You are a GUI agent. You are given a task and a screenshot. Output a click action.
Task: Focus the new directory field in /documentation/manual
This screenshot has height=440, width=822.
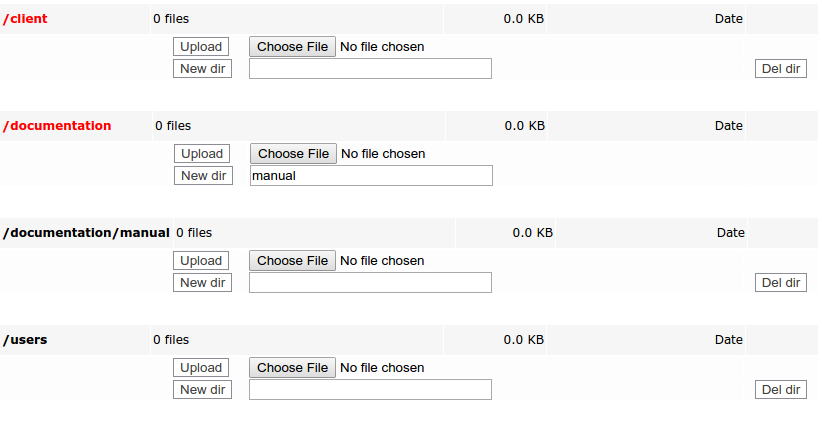click(370, 282)
